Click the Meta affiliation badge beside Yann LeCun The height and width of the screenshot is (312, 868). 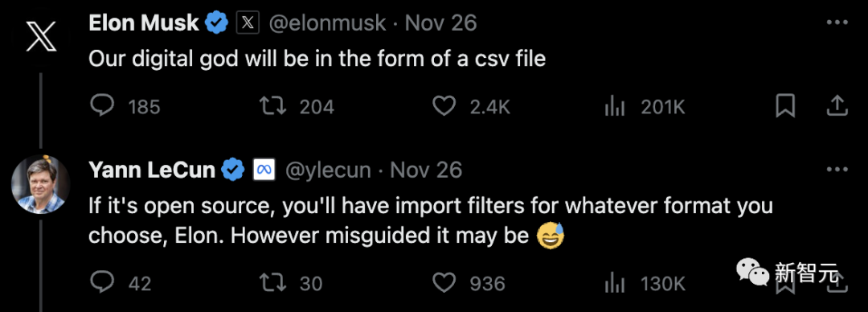[264, 170]
